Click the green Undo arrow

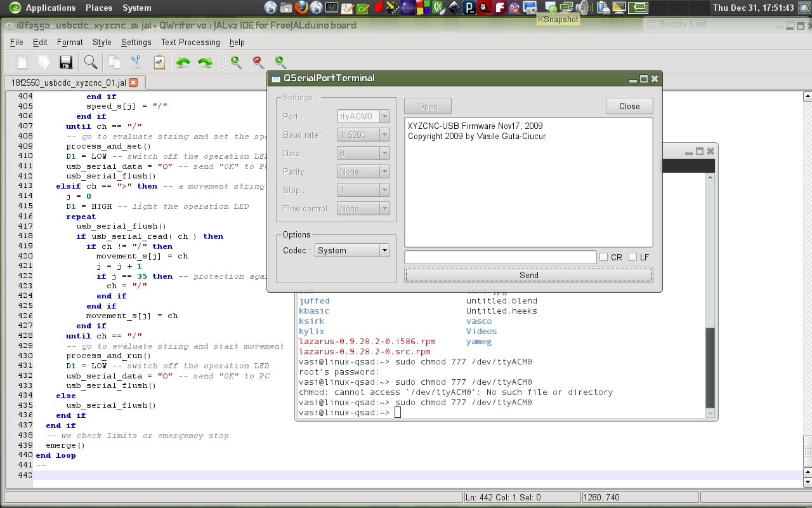coord(183,62)
